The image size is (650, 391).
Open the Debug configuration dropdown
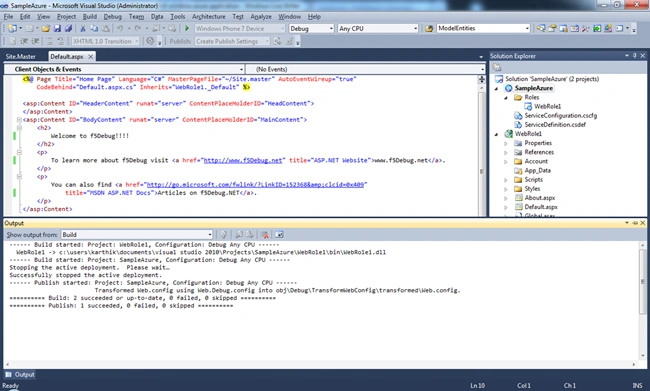[331, 28]
